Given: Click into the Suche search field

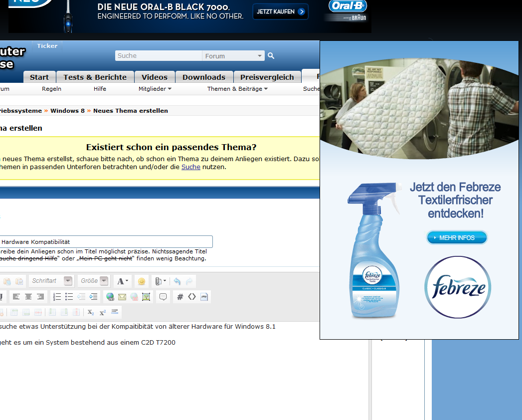Looking at the screenshot, I should point(159,56).
